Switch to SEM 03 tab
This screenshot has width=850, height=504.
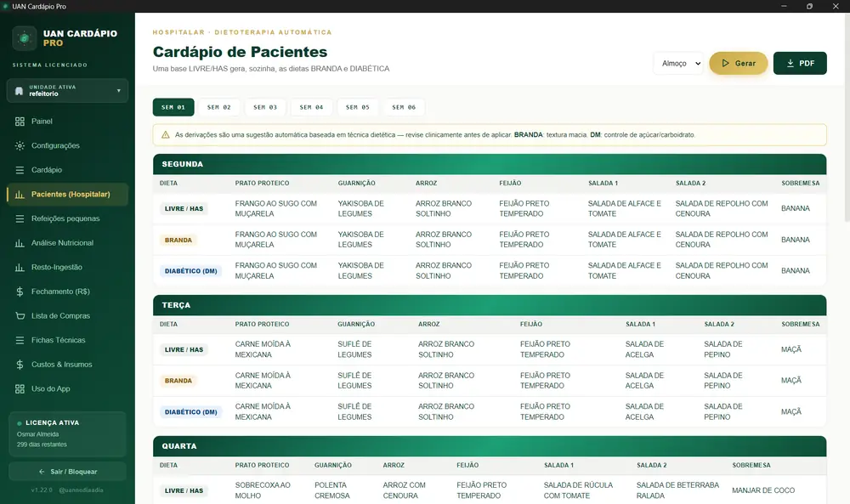point(265,107)
